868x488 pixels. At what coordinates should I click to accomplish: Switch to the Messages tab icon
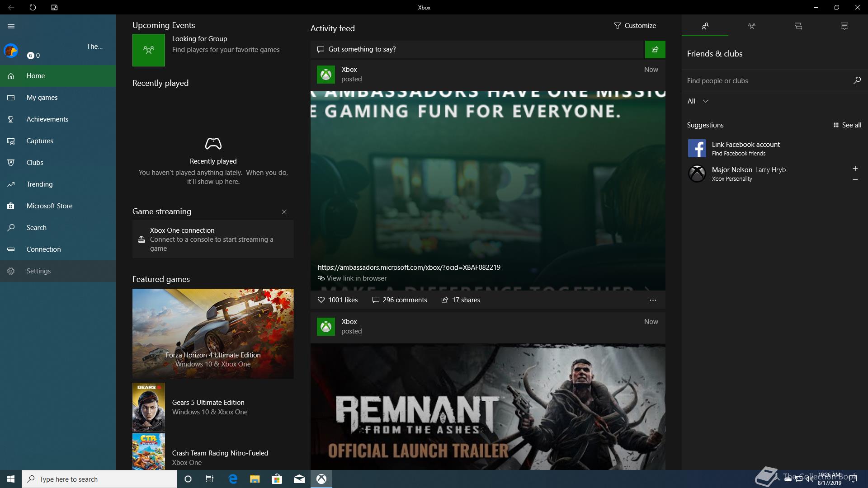[x=798, y=26]
